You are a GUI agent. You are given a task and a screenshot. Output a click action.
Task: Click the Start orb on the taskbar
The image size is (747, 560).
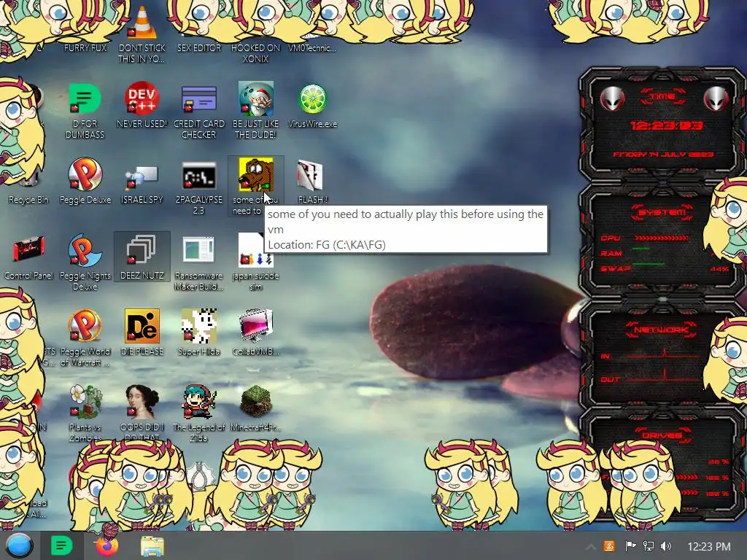point(19,545)
